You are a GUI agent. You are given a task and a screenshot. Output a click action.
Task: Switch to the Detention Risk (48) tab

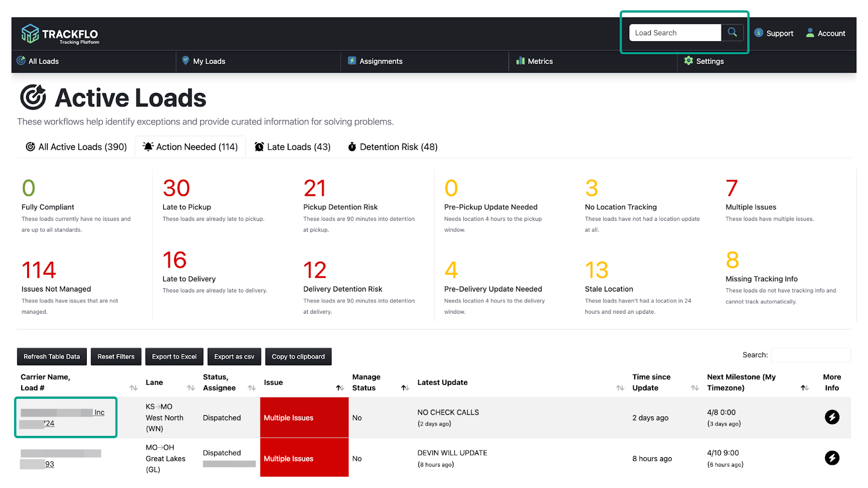pyautogui.click(x=392, y=147)
